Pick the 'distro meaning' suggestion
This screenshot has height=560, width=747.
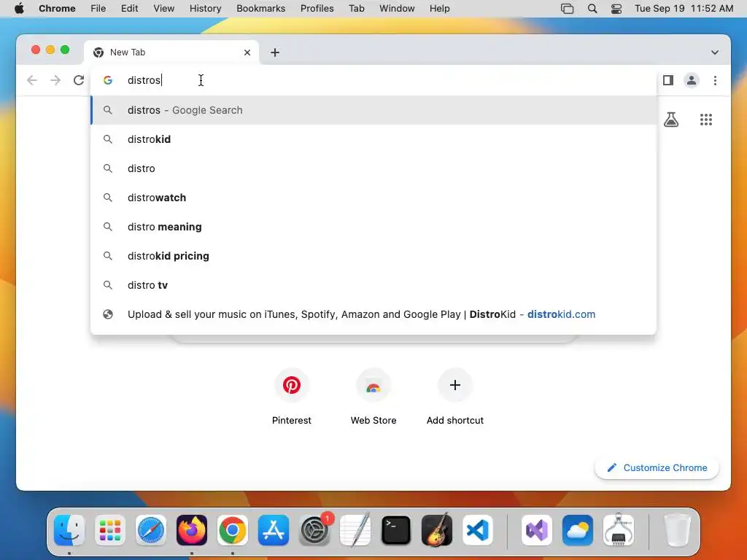tap(373, 227)
